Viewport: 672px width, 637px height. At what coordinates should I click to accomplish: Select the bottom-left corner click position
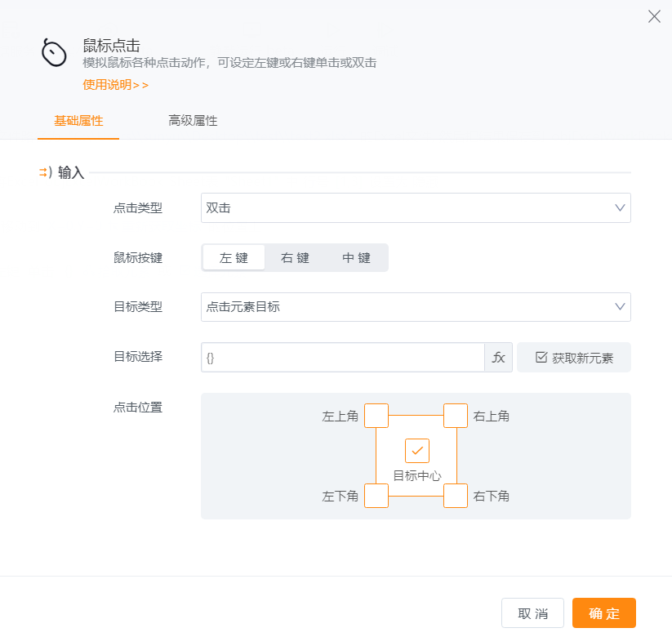[376, 496]
